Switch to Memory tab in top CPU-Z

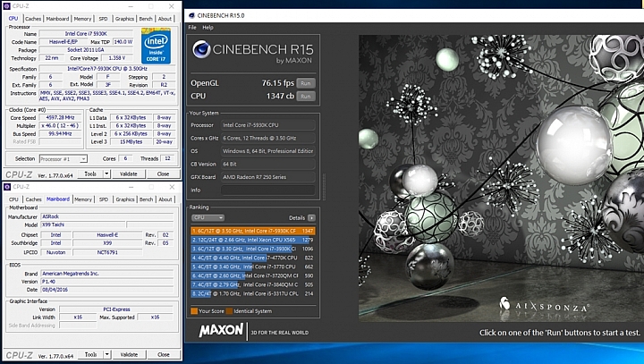[x=82, y=19]
